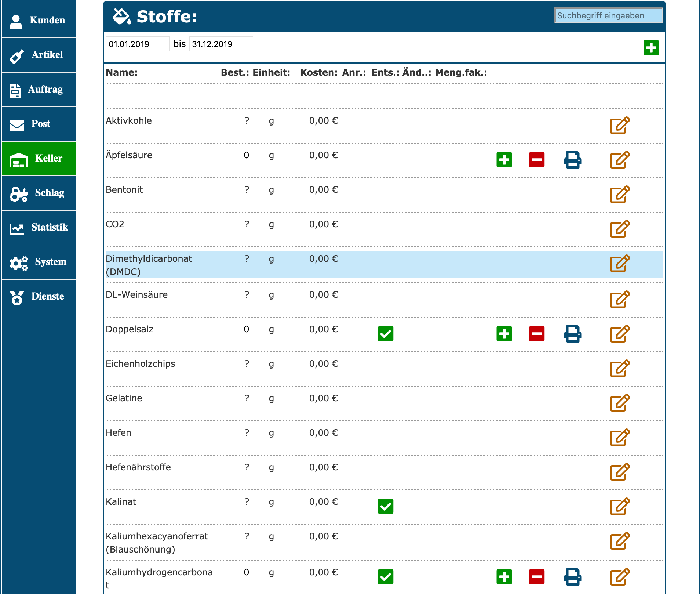Print the Äpfelsäure entry

[572, 160]
